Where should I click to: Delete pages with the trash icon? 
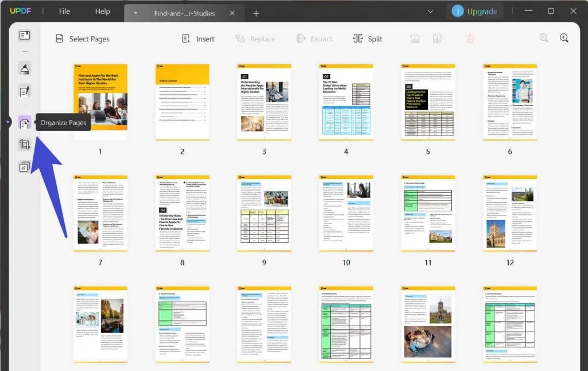coord(470,38)
